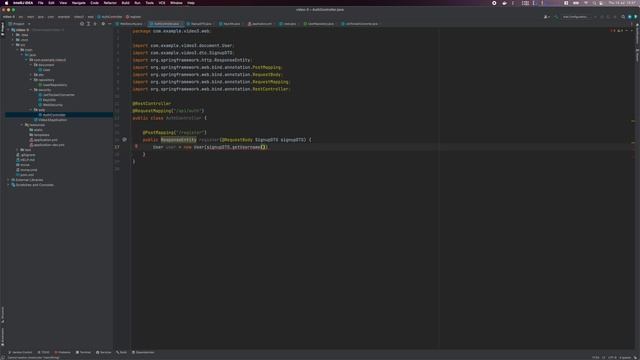Select JwtToUserConverter in project tree

[59, 95]
